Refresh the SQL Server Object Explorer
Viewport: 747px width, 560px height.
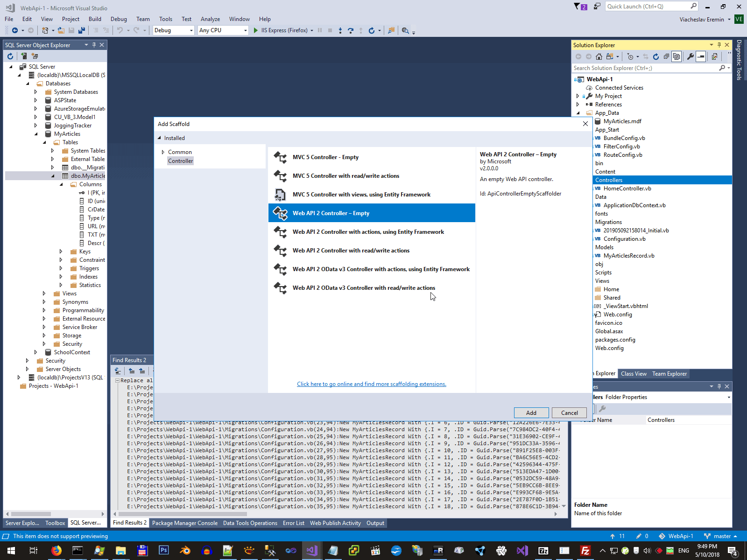point(10,56)
